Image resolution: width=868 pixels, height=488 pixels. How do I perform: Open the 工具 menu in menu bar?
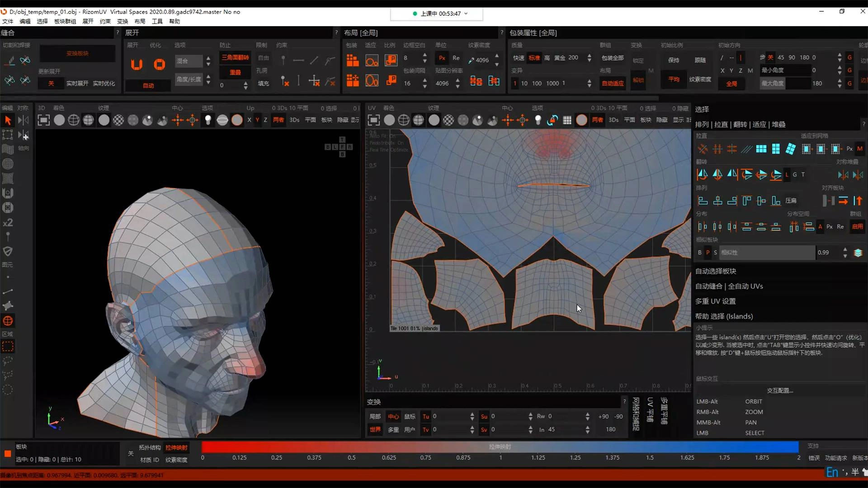[x=157, y=21]
